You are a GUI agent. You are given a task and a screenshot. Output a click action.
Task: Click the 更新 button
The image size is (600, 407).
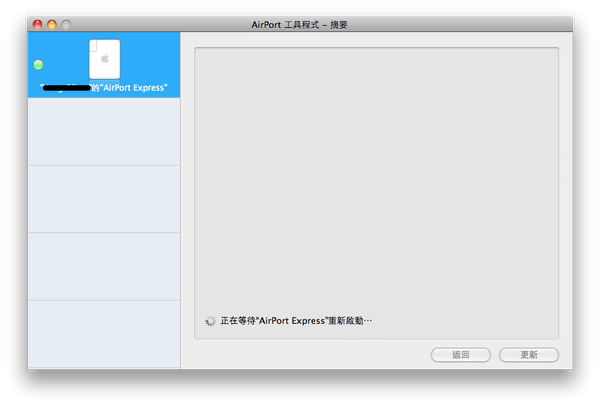[529, 355]
